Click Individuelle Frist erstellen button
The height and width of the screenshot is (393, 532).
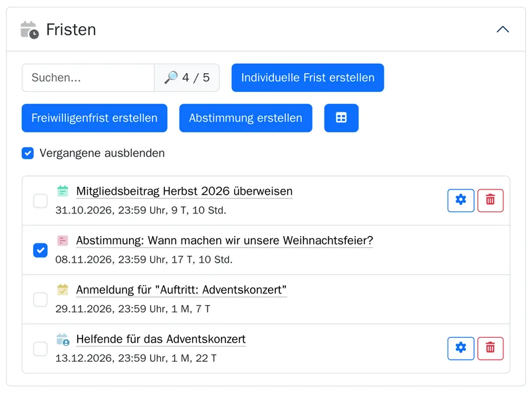308,78
